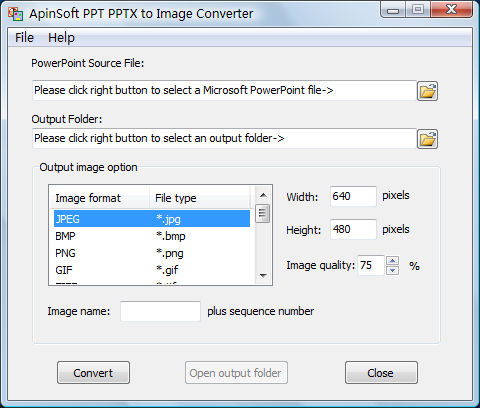
Task: Select the *.gif file type cell
Action: [167, 270]
